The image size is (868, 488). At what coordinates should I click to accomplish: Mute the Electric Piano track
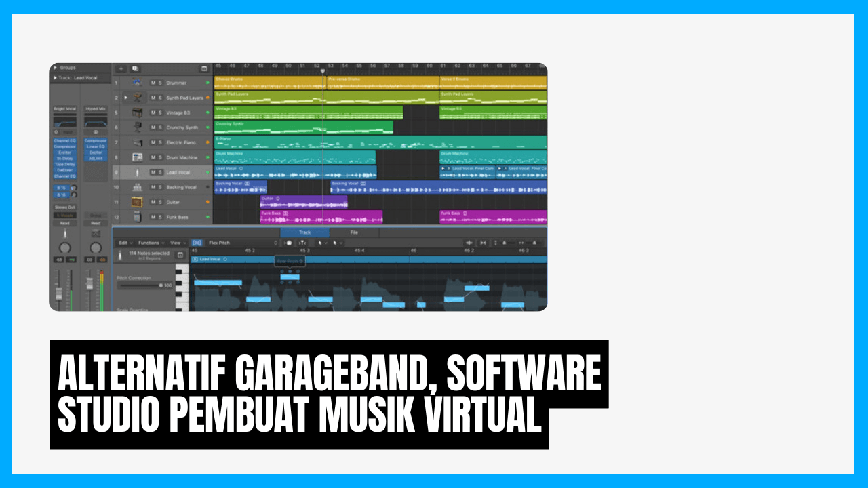click(153, 142)
